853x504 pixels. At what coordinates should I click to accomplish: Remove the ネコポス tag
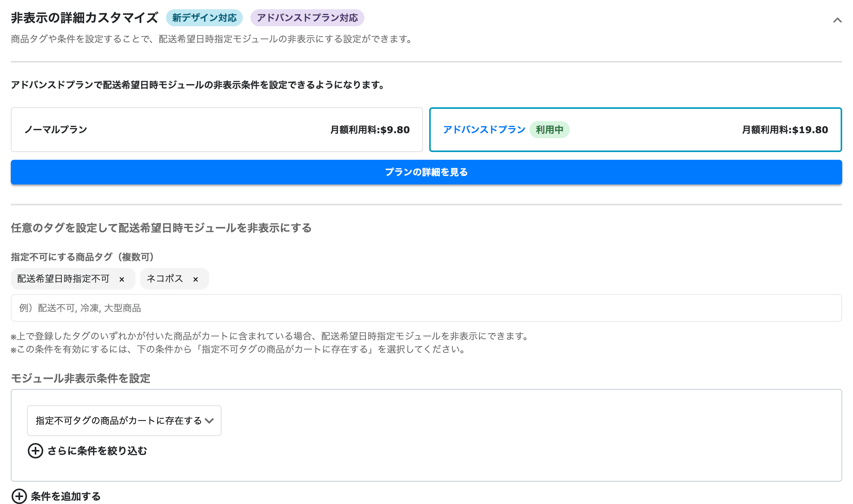pos(195,279)
